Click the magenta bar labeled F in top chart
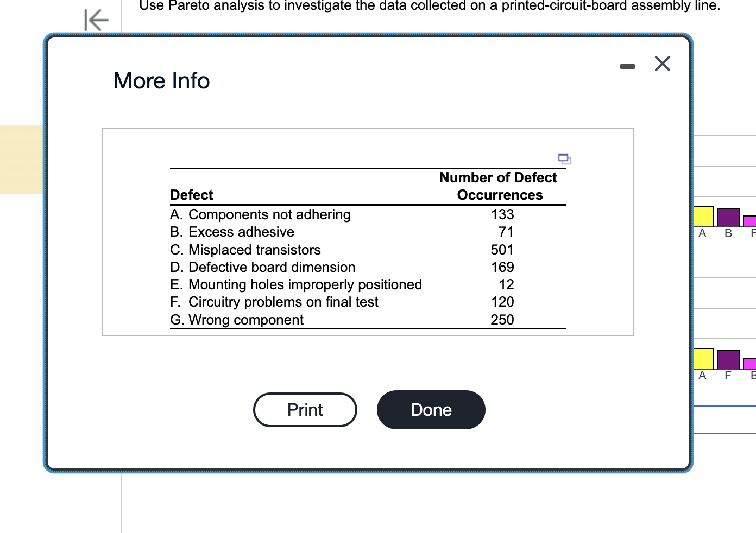The width and height of the screenshot is (756, 533). pyautogui.click(x=751, y=221)
